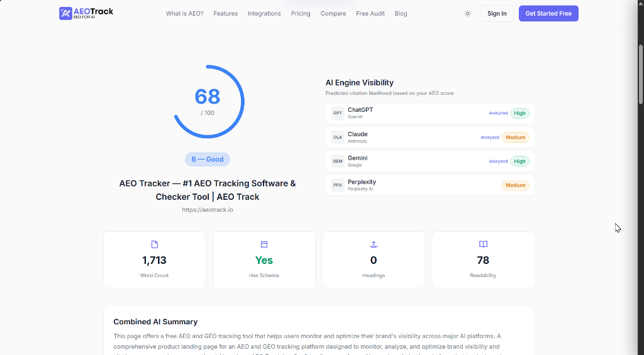Screen dimensions: 644x355
Task: Open the Pricing page
Action: (x=301, y=14)
